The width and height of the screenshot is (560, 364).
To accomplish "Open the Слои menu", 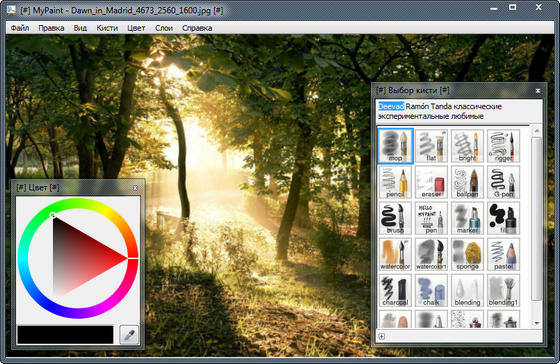I will tap(164, 28).
